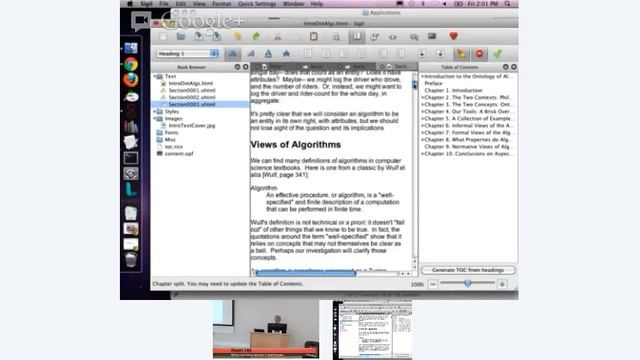Screen dimensions: 640x360
Task: Click the Open folder toolbar icon
Action: [x=181, y=36]
